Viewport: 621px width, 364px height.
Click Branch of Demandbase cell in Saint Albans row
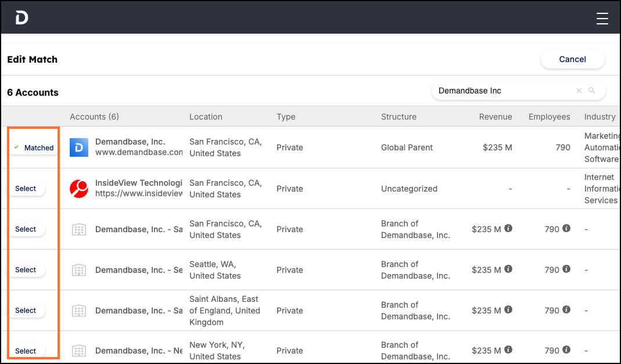tap(415, 311)
